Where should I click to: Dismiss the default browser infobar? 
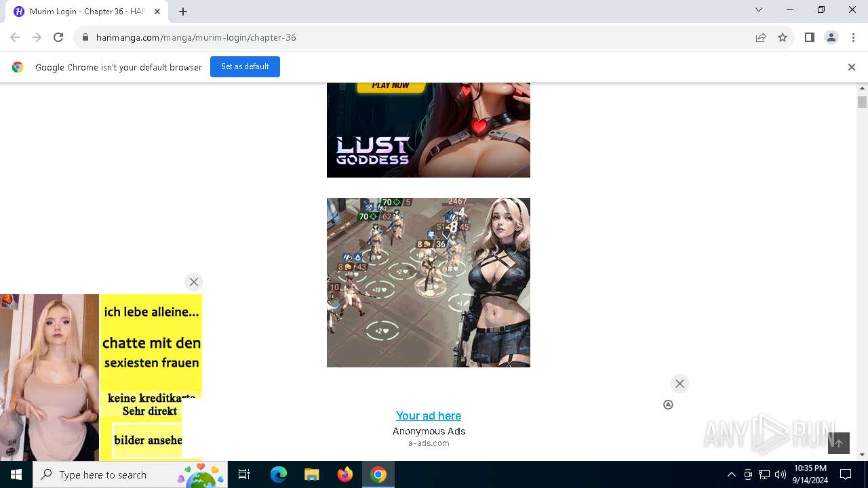point(852,67)
